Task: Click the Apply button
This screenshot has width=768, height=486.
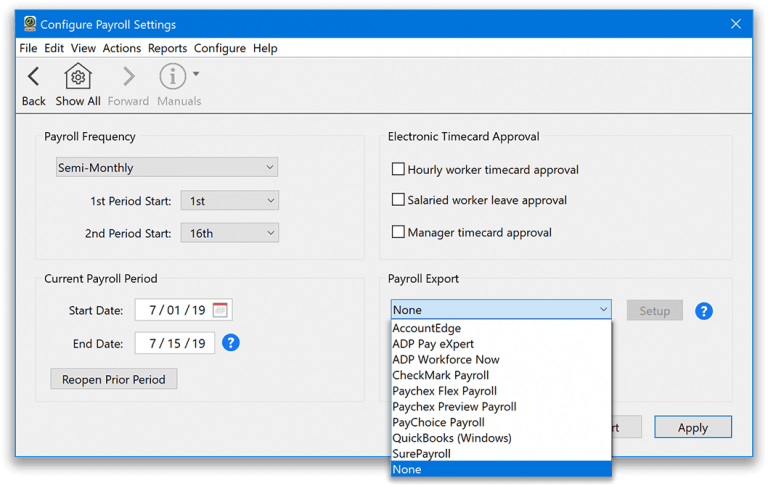Action: click(693, 427)
